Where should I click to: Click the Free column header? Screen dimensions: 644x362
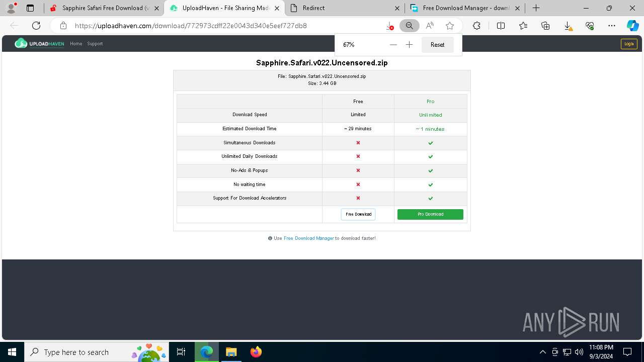(x=358, y=102)
